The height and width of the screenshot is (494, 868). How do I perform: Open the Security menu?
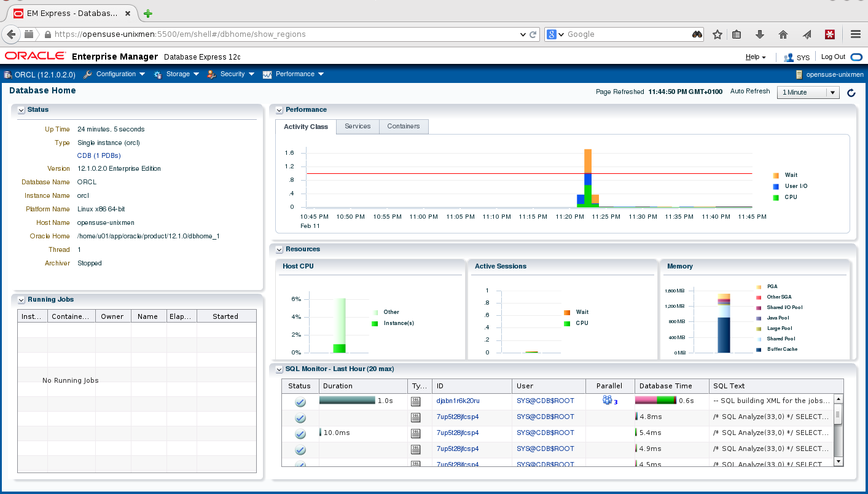click(231, 74)
